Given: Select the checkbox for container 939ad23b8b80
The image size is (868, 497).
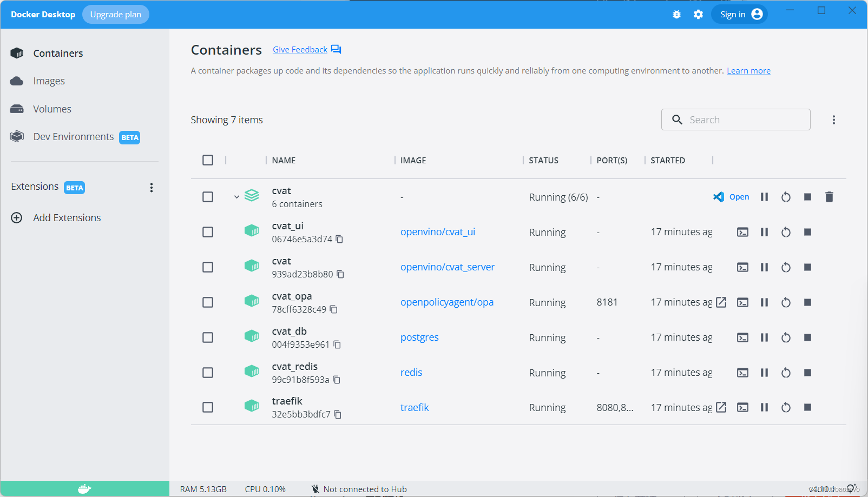Looking at the screenshot, I should (x=208, y=267).
